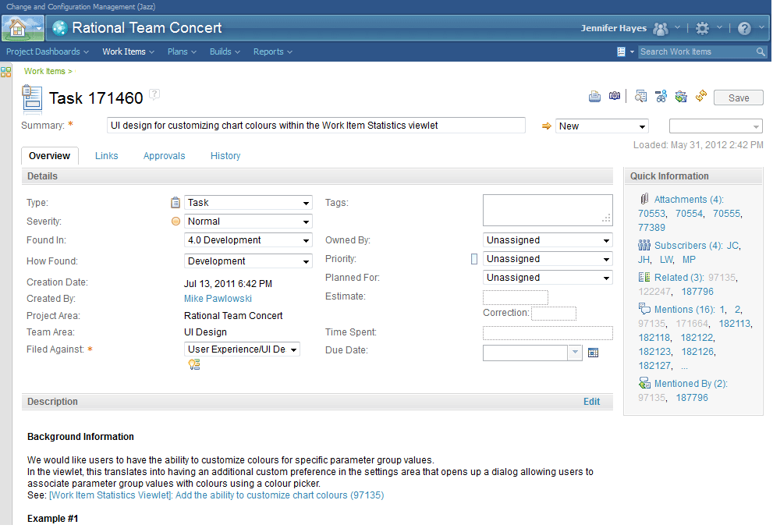
Task: Open the Severity dropdown showing Normal
Action: pos(248,222)
